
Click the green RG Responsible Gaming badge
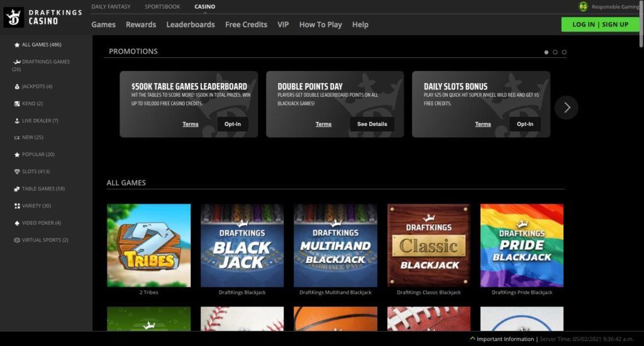click(x=583, y=6)
